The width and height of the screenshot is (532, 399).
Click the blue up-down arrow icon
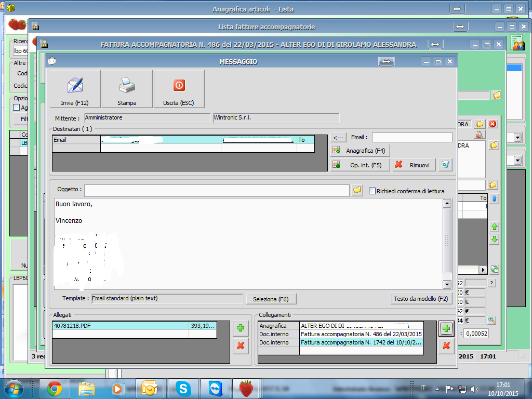click(495, 199)
